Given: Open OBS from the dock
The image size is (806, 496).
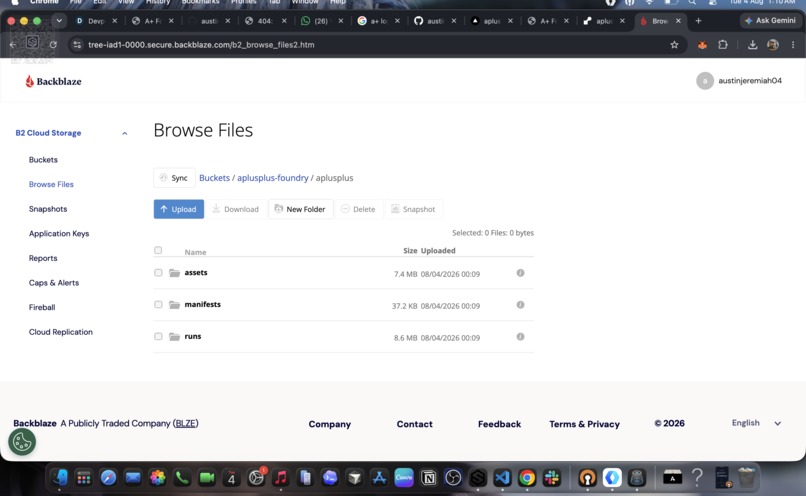Looking at the screenshot, I should (453, 477).
